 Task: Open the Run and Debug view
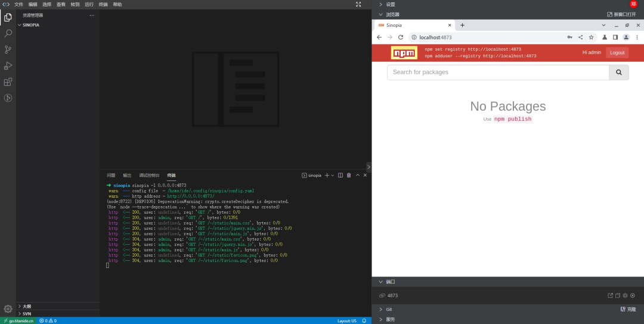tap(8, 66)
